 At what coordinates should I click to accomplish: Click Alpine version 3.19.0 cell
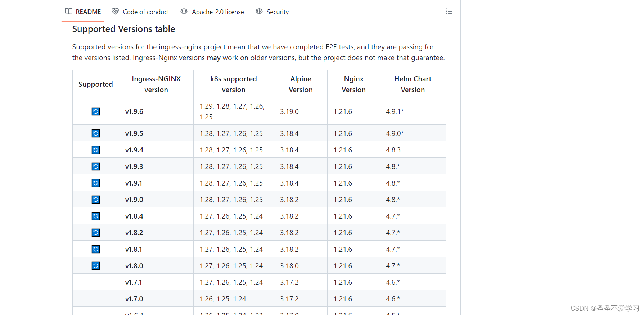pos(301,111)
